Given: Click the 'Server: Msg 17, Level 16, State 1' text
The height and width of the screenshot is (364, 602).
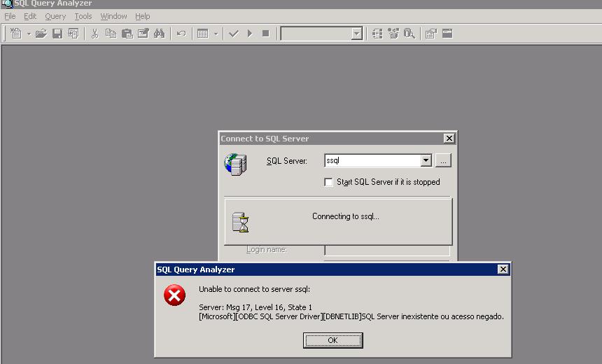Looking at the screenshot, I should point(255,307).
